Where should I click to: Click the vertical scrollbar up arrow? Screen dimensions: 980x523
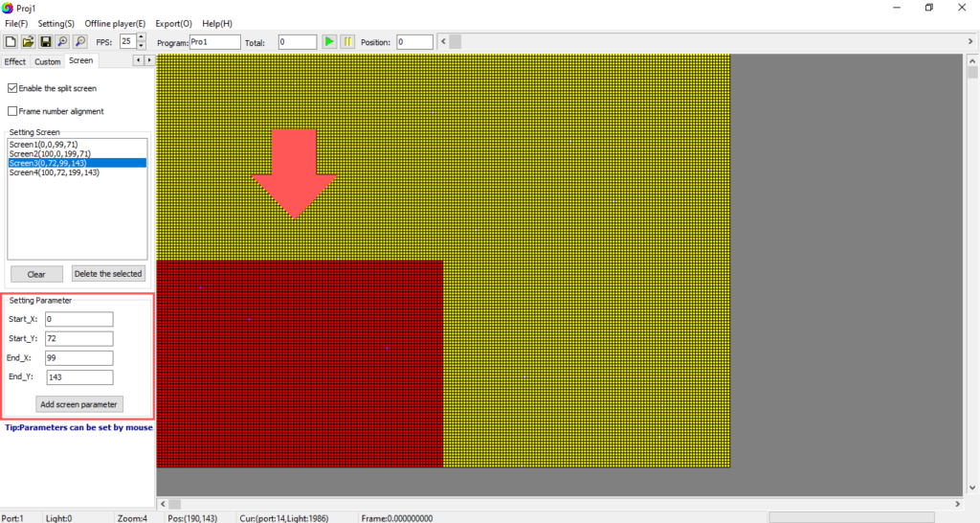pyautogui.click(x=972, y=60)
